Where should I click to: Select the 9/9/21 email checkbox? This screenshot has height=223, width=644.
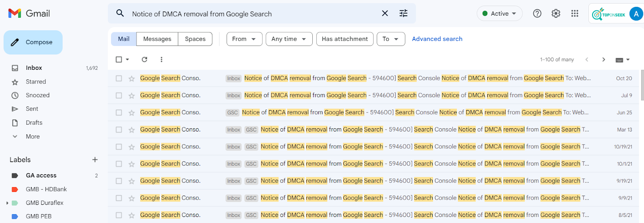tap(119, 198)
